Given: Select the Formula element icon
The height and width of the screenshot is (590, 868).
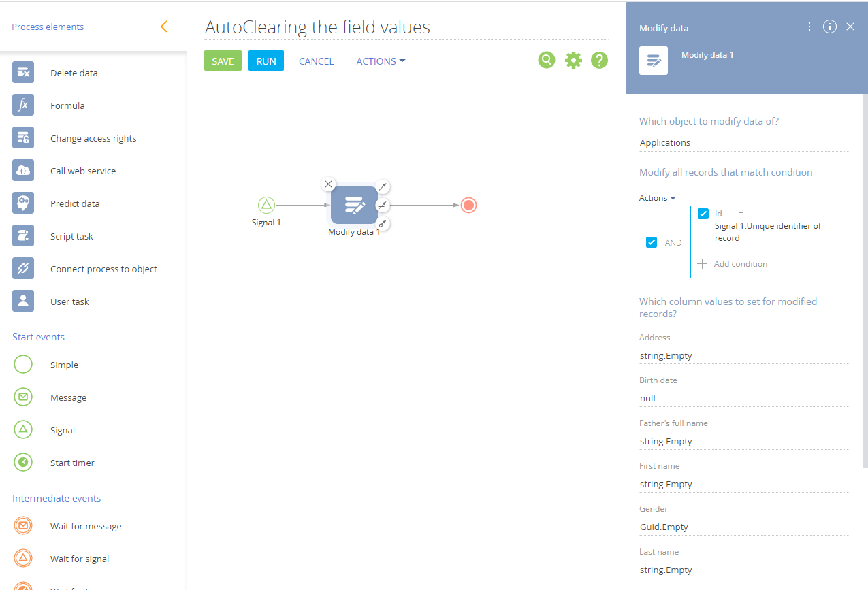Looking at the screenshot, I should click(23, 105).
